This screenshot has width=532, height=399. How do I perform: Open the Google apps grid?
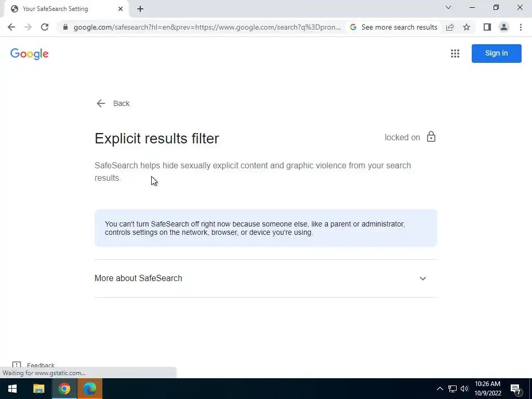[x=455, y=54]
